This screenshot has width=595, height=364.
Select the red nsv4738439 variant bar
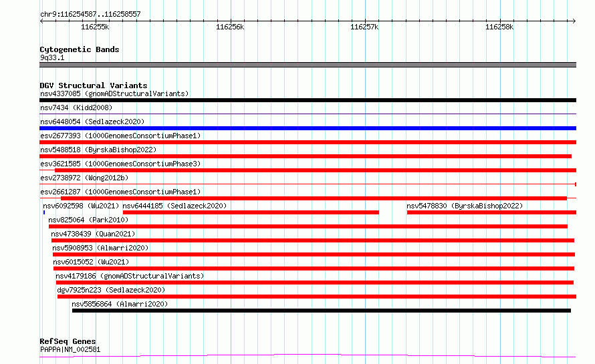pos(313,240)
